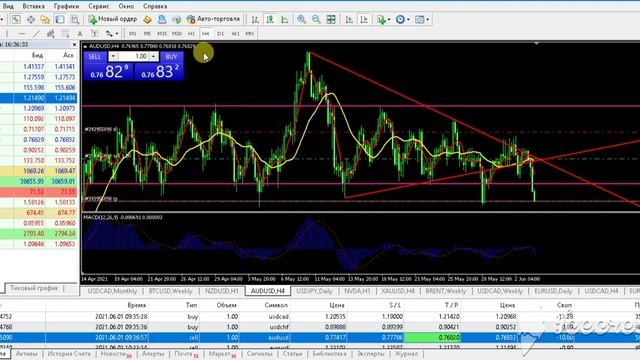Open the Новости terminal tab
640x360 pixels.
point(116,354)
